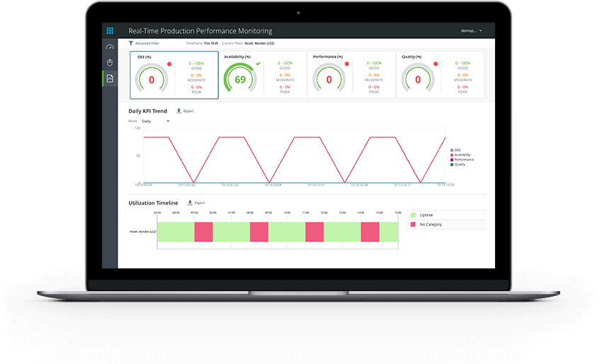Toggle Quality series in chart legend
Viewport: 602px width, 364px height.
pyautogui.click(x=458, y=164)
